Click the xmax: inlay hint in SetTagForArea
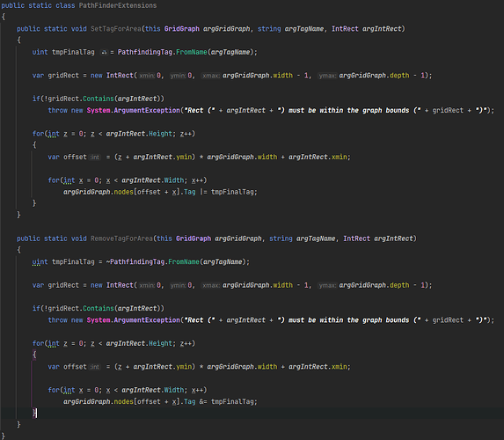Viewport: 504px width, 440px height. coord(211,76)
